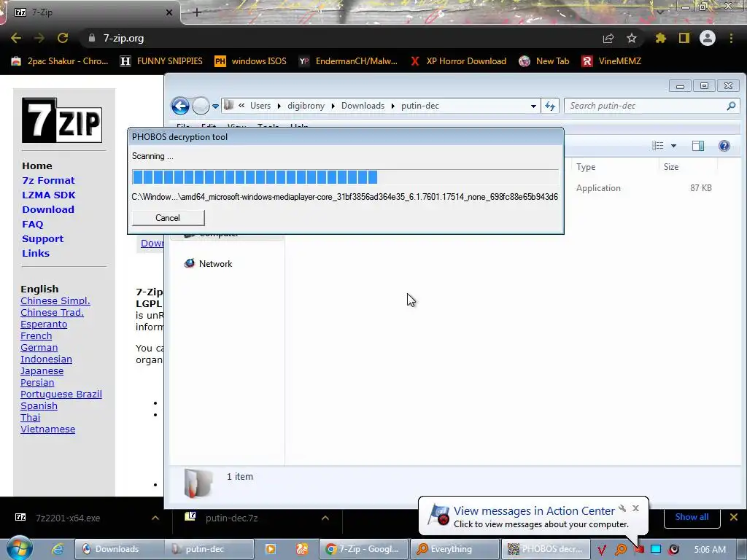Toggle Explorer preview pane
747x560 pixels.
pyautogui.click(x=698, y=146)
